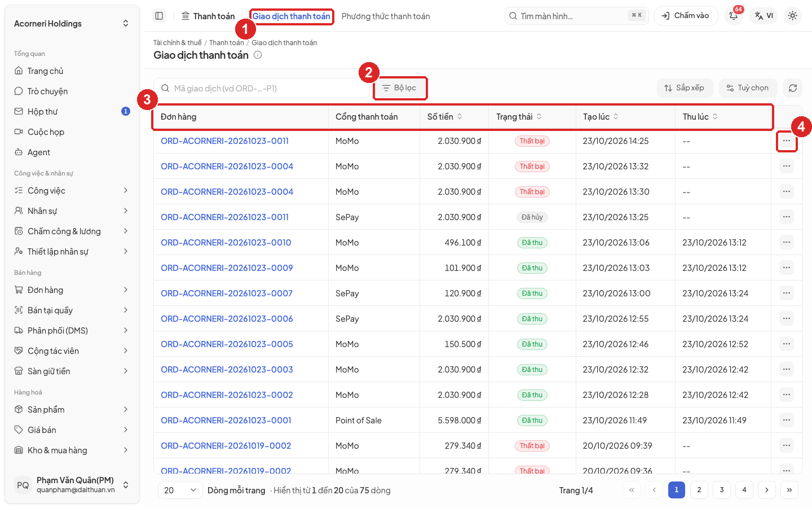Open row actions for ORD-ACORNERI-20261023-0010
Screen dimensions: 812x508
point(787,242)
